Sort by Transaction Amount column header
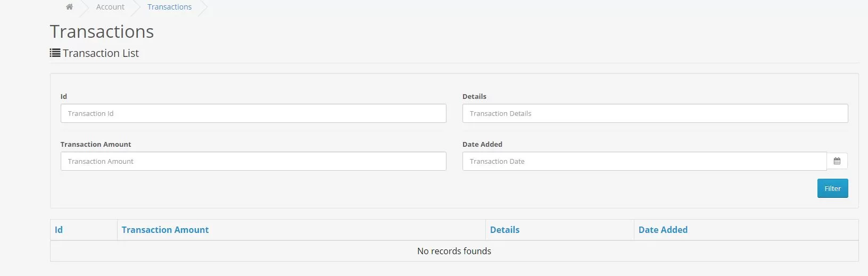The image size is (868, 276). pos(165,230)
